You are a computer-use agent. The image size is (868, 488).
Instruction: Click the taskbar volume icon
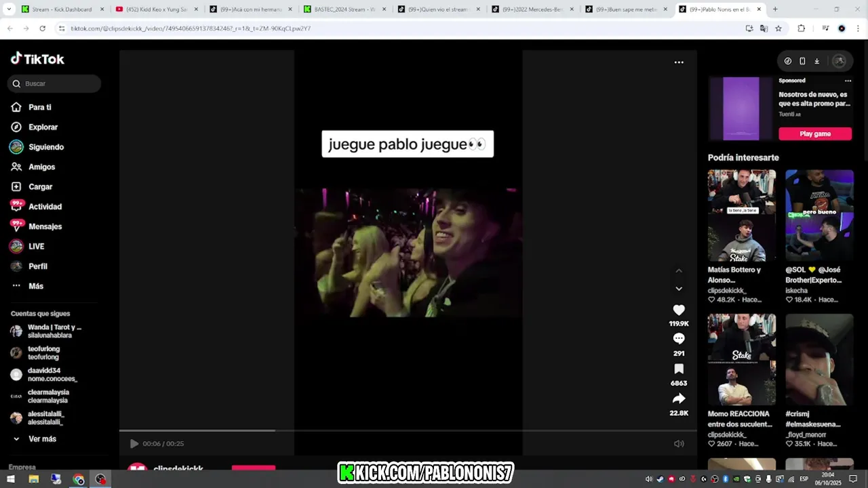[649, 479]
